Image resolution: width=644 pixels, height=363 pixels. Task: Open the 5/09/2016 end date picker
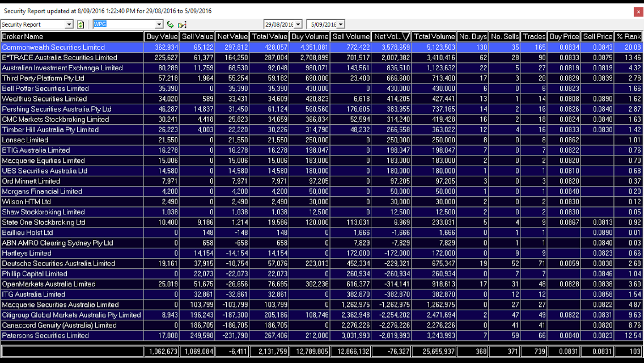click(341, 24)
